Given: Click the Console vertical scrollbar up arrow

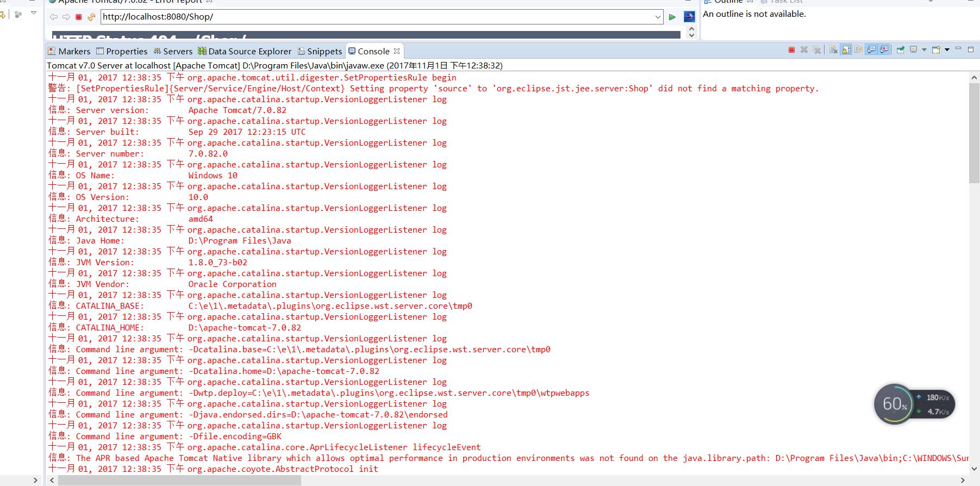Looking at the screenshot, I should coord(974,78).
